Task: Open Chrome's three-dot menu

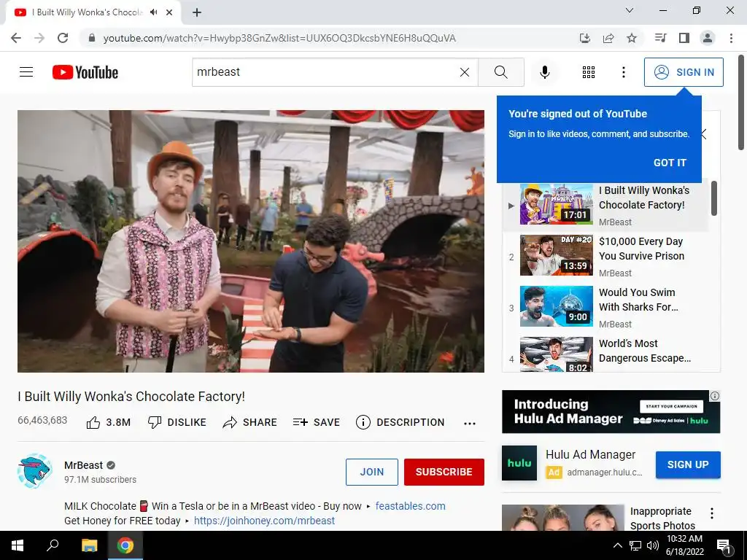Action: [x=731, y=38]
